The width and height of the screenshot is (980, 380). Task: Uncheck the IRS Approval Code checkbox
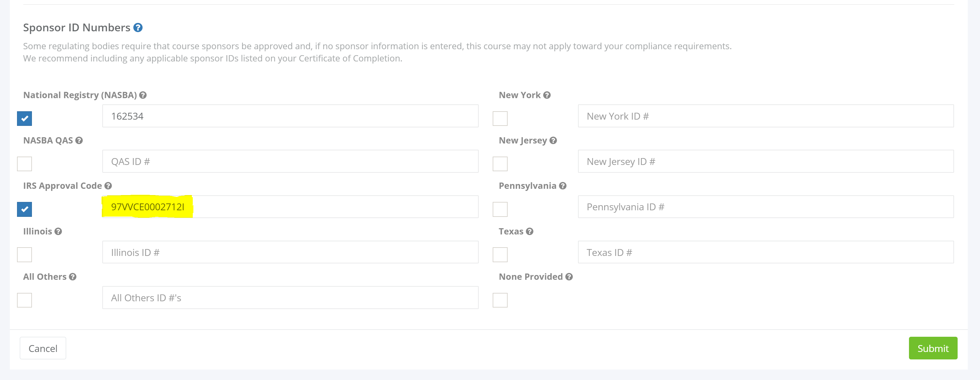point(24,209)
